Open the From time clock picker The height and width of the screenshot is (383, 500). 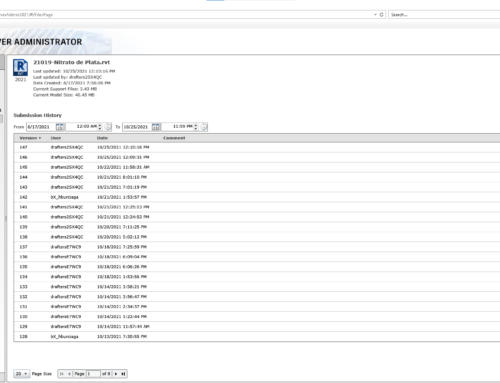click(x=108, y=127)
